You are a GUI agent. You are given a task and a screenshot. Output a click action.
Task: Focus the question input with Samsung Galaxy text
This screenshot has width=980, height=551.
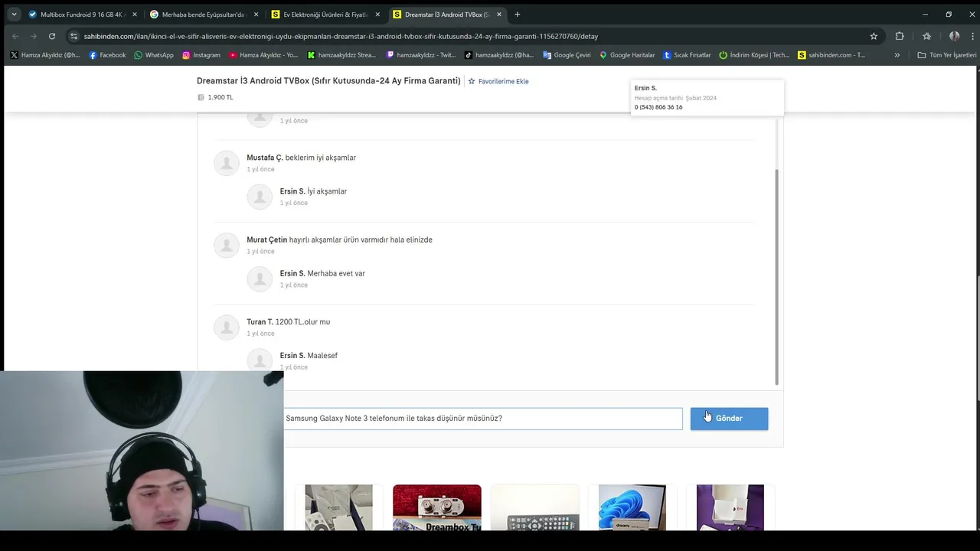click(483, 419)
